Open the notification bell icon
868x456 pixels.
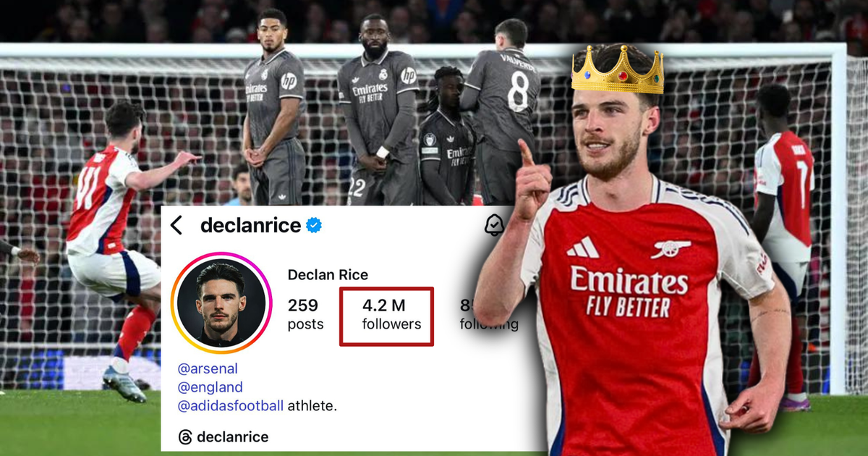tap(493, 225)
